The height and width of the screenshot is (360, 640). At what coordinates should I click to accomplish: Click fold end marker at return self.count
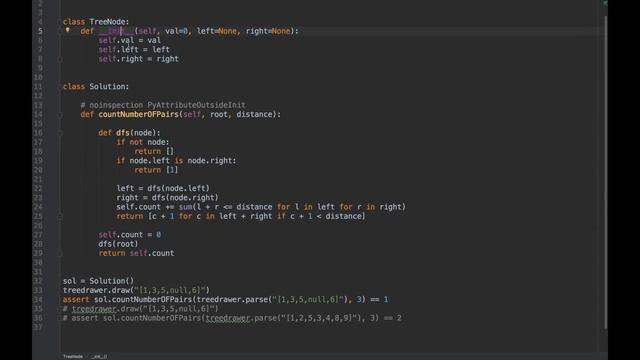pyautogui.click(x=60, y=253)
